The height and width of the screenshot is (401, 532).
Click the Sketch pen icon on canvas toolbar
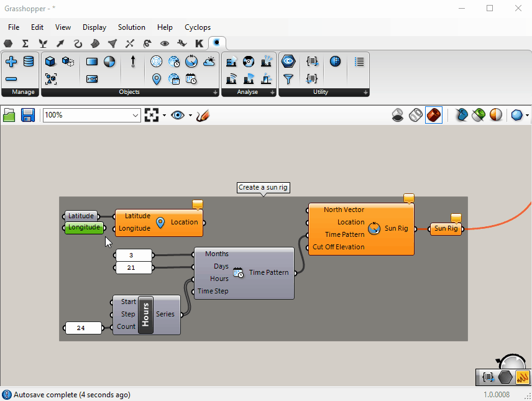(x=203, y=116)
